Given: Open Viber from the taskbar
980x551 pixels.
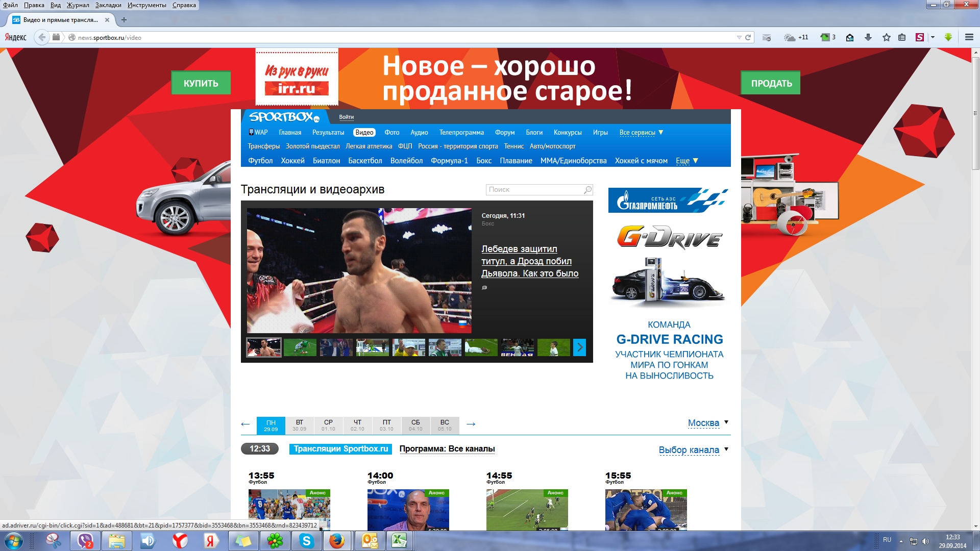Looking at the screenshot, I should 85,541.
